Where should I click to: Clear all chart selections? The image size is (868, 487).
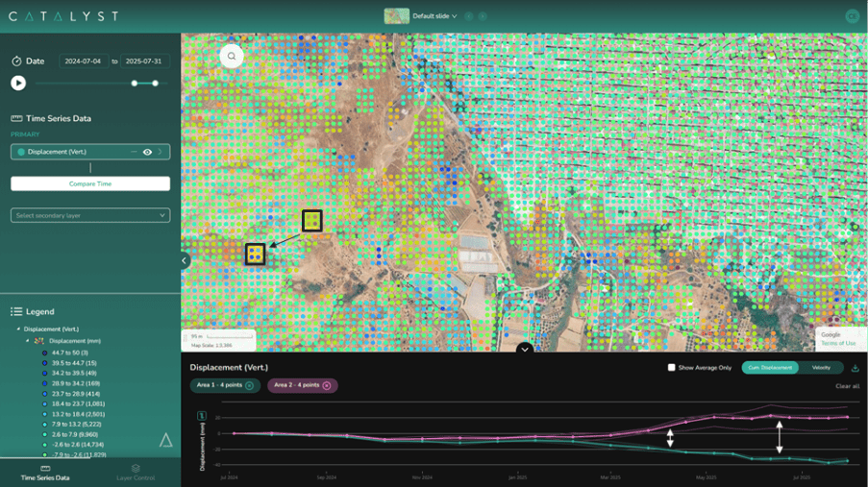[x=847, y=386]
